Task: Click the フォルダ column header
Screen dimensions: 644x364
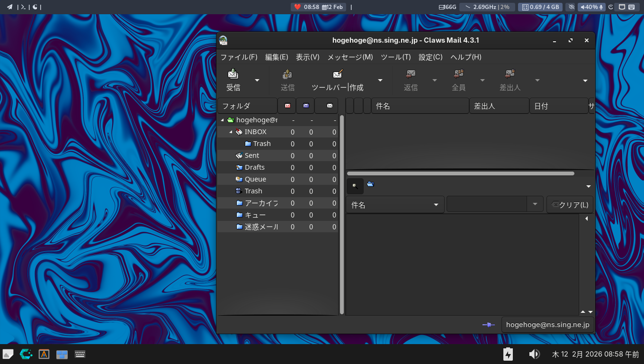Action: (247, 106)
